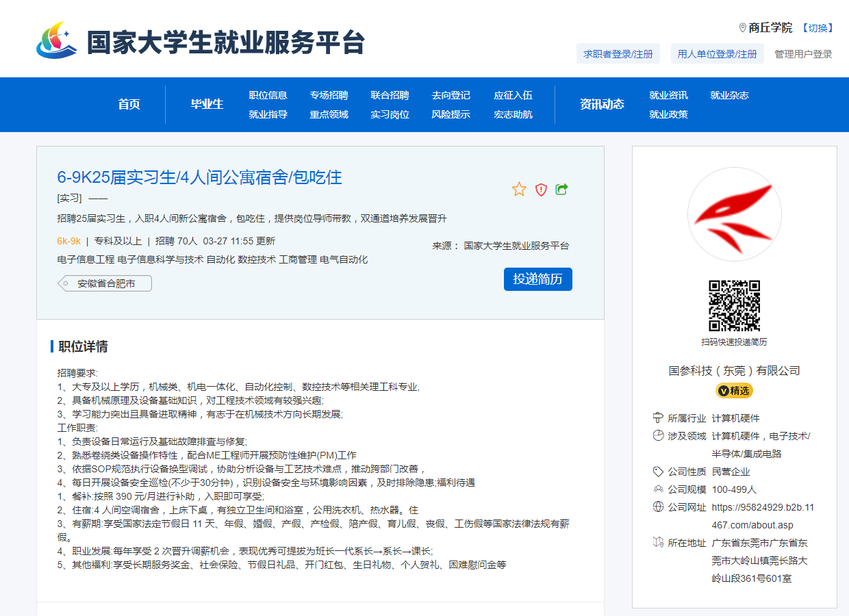Click the star favorite icon
The width and height of the screenshot is (849, 616).
point(519,189)
